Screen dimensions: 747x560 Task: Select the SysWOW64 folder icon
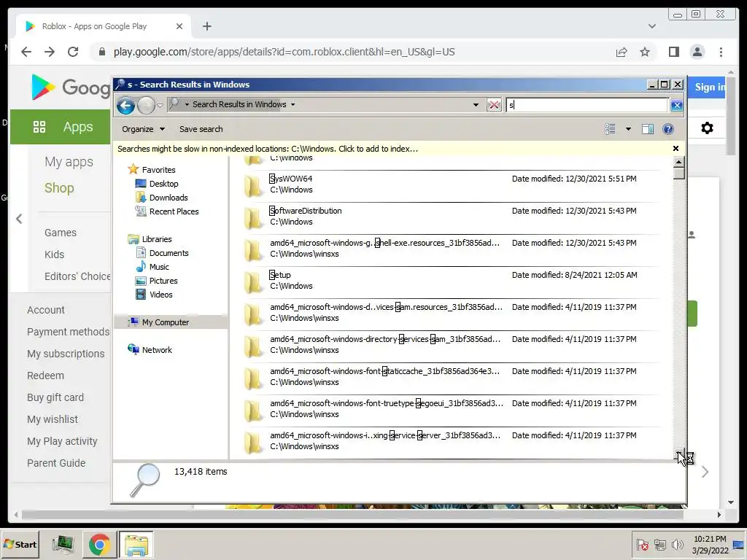pyautogui.click(x=253, y=186)
